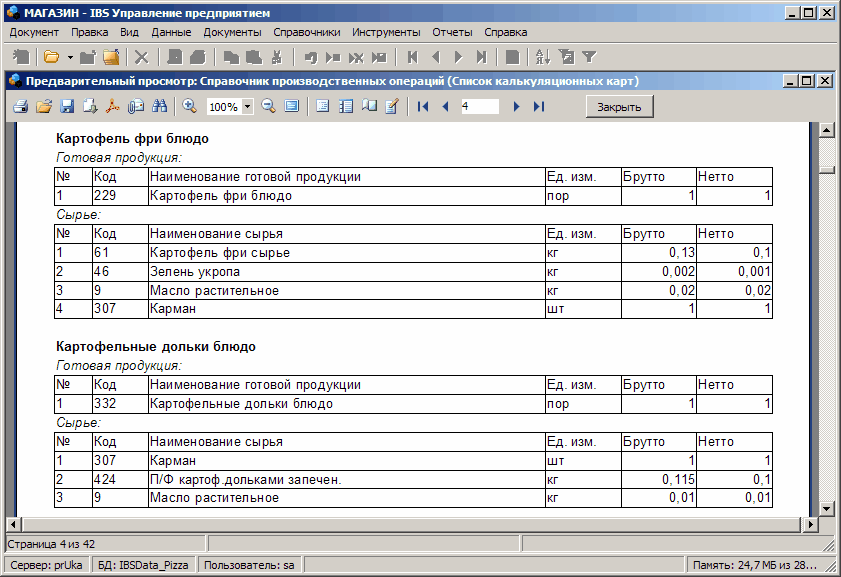Screen dimensions: 841x577
Task: Export the report with the export icon
Action: 90,106
